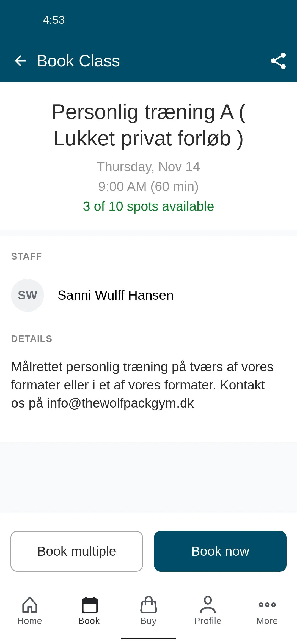Tap the SW staff avatar
Image resolution: width=297 pixels, height=644 pixels.
28,295
